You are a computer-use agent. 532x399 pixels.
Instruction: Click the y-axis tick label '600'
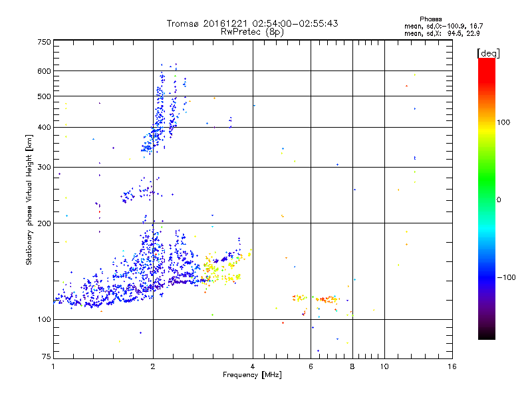tap(45, 71)
